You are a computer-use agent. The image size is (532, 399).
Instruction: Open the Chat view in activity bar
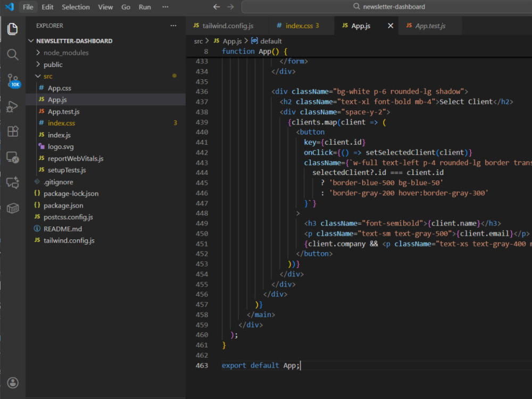(x=13, y=182)
